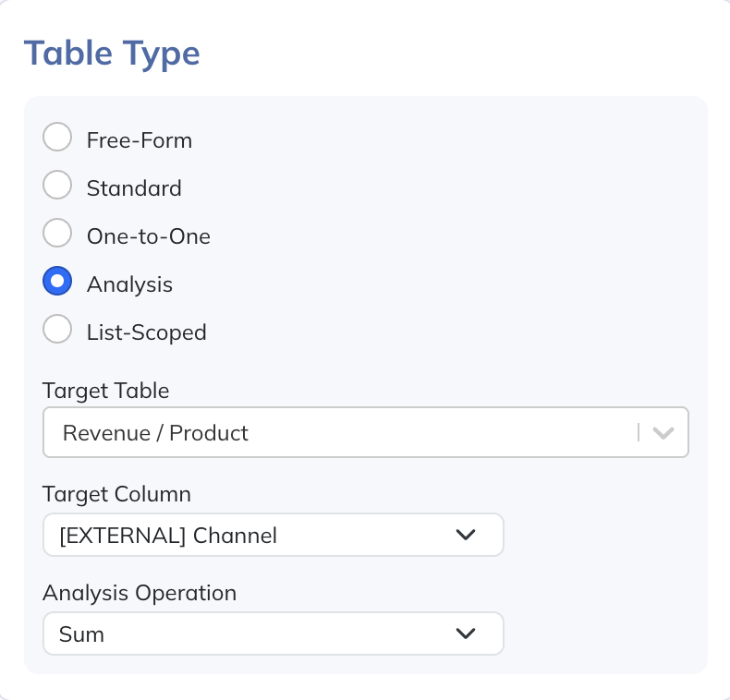Click the Free-Form label text
Image resolution: width=730 pixels, height=700 pixels.
pyautogui.click(x=140, y=140)
